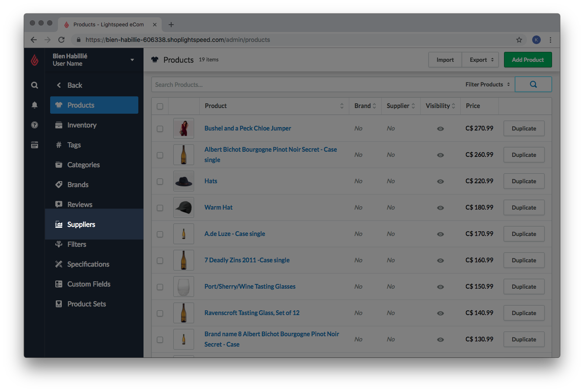584x392 pixels.
Task: Sort by the Product column
Action: click(x=274, y=106)
